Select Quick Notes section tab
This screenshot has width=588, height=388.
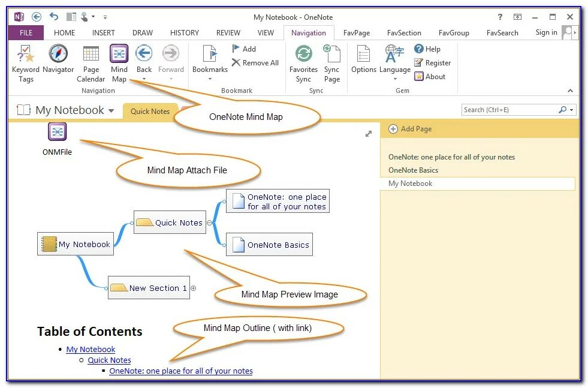150,111
